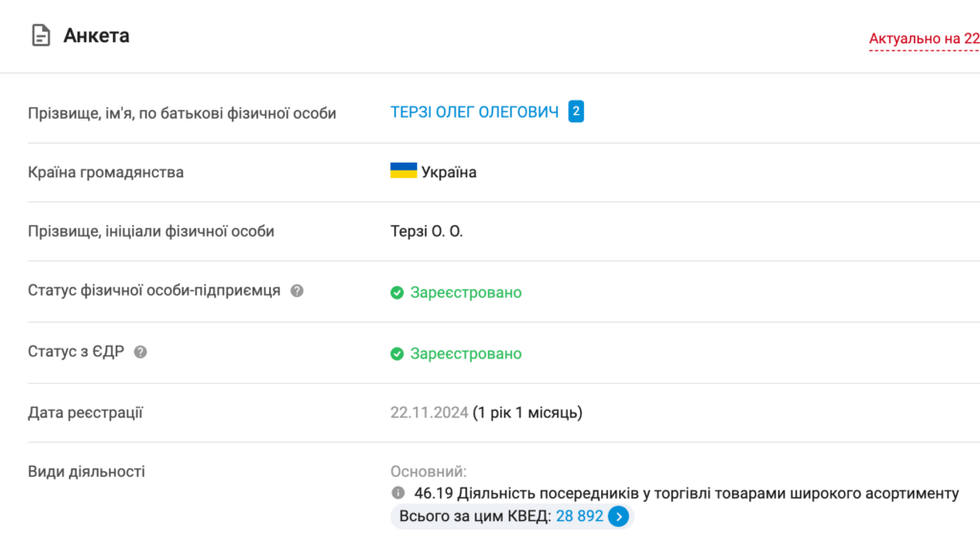Click the blue badge with number 2

pyautogui.click(x=575, y=112)
